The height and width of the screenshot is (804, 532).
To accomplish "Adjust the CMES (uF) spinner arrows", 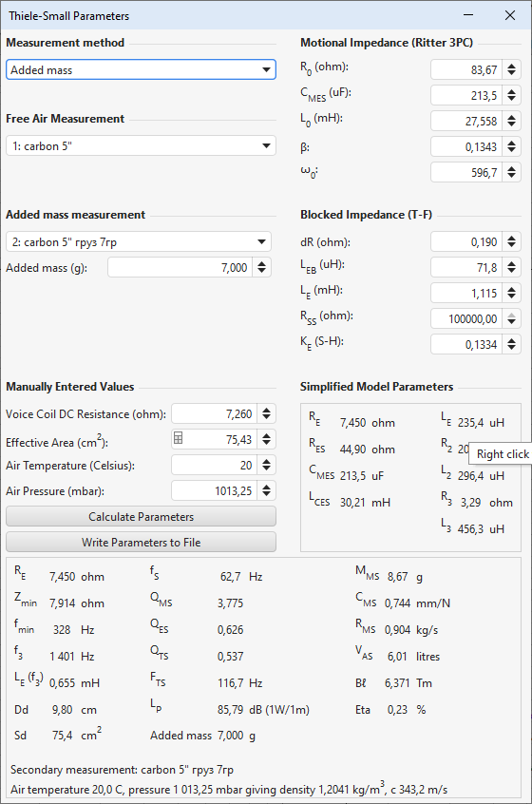I will (x=511, y=95).
